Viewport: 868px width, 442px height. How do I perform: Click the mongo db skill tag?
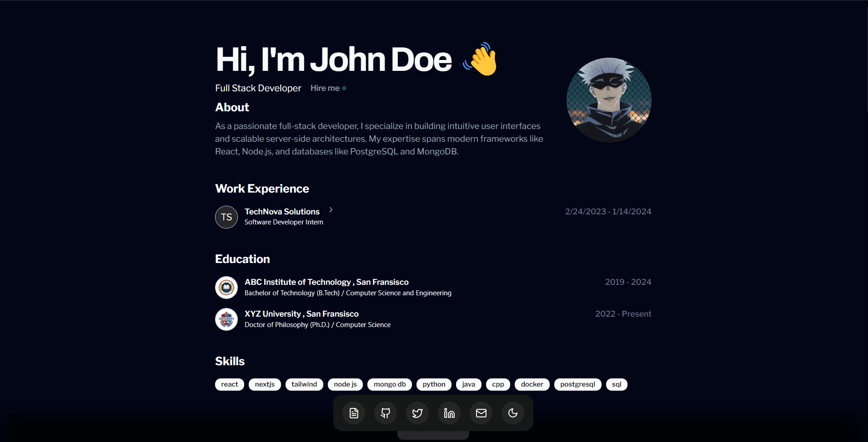point(389,384)
